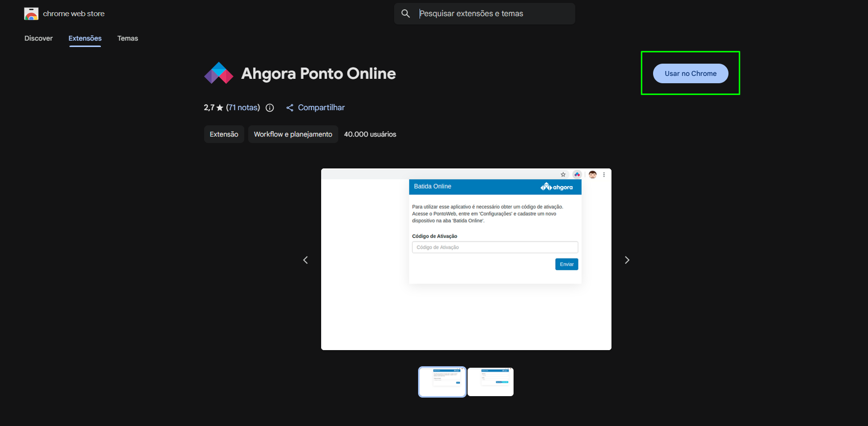Click the main Batida Online screenshot preview

pos(466,260)
